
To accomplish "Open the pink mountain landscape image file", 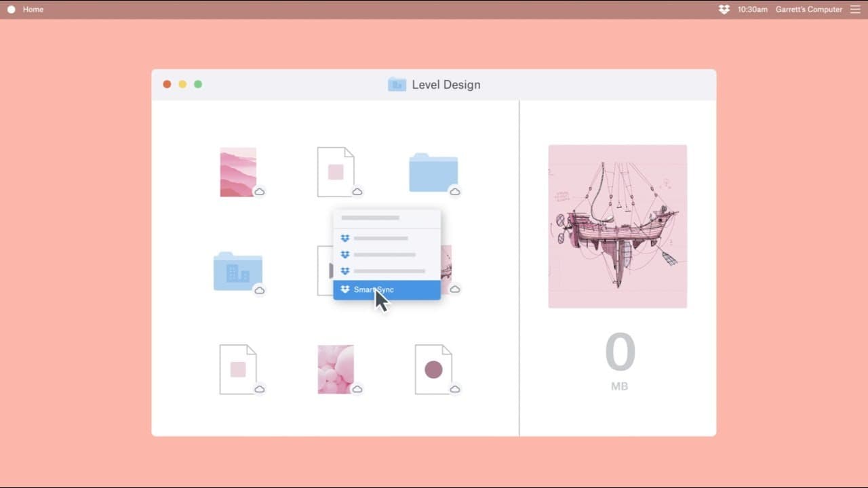I will (238, 172).
